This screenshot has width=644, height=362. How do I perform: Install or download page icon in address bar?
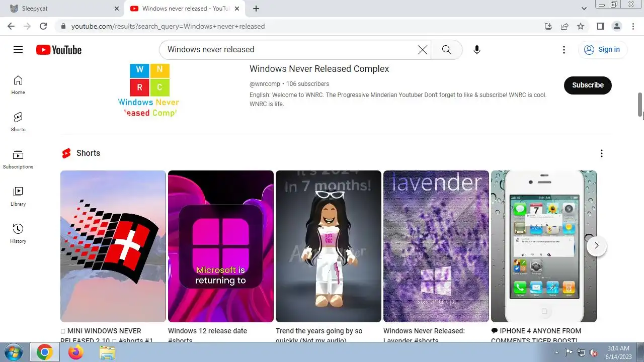coord(548,26)
